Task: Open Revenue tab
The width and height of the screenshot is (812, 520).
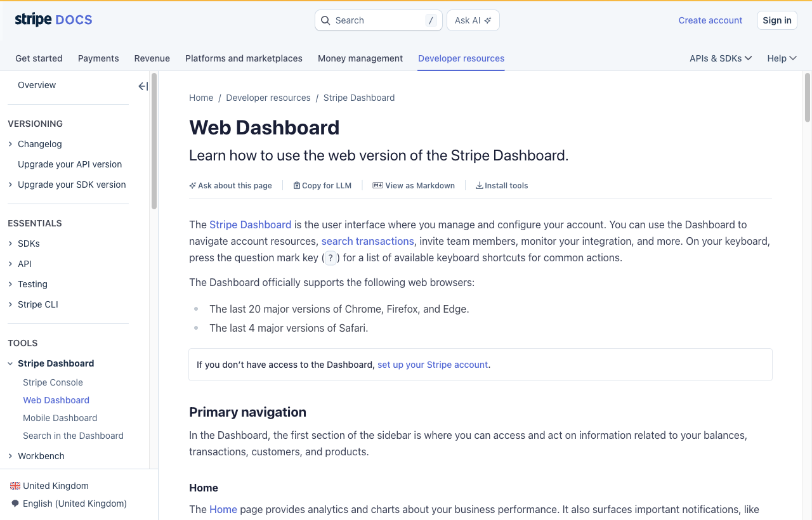Action: point(152,58)
